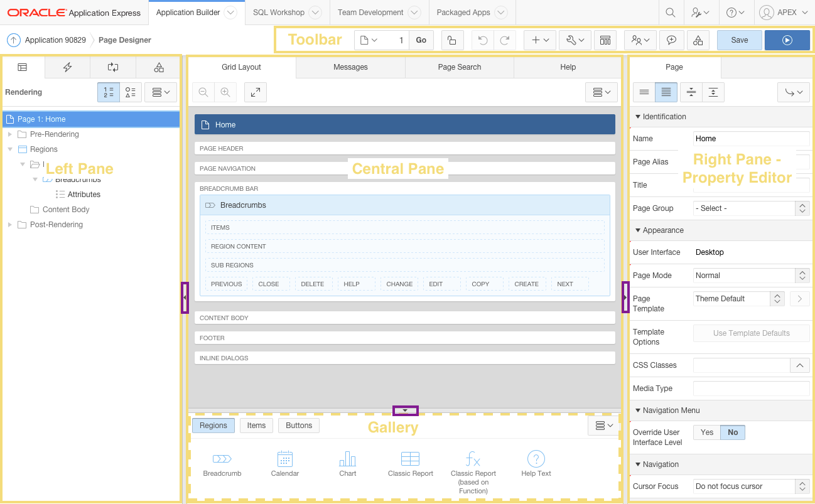815x504 pixels.
Task: Group rendering tree by component type
Action: tap(131, 92)
